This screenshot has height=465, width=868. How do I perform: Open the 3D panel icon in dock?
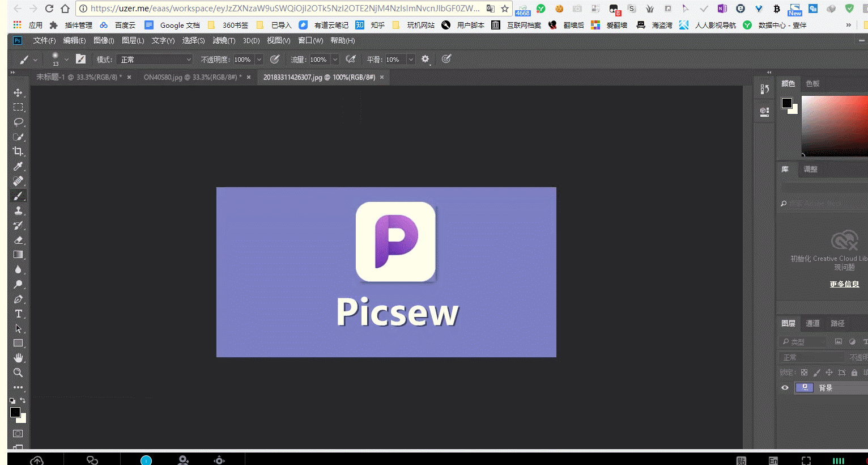point(764,112)
